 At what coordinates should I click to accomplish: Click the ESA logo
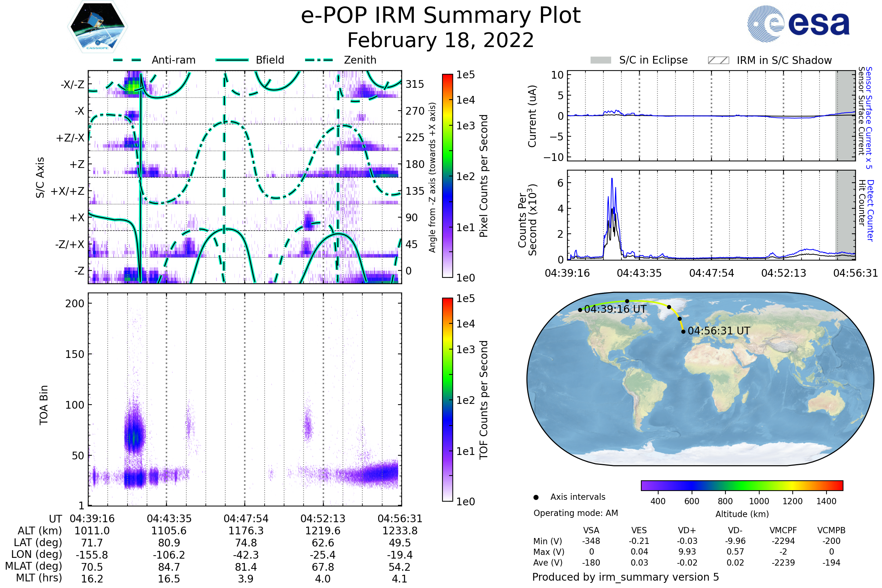pos(799,24)
